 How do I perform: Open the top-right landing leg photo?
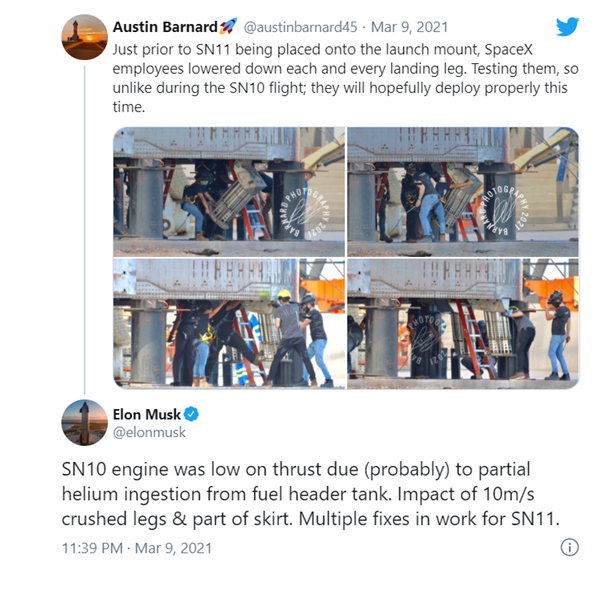tap(463, 192)
